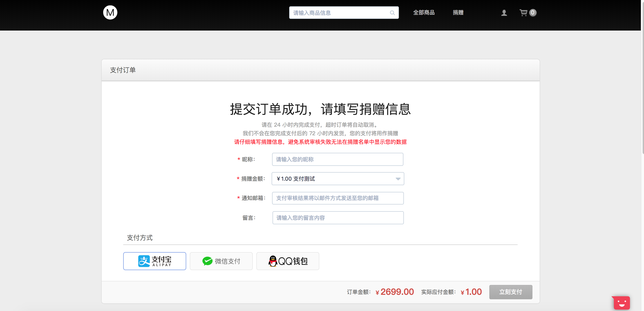
Task: Click the cart count badge showing 0
Action: (533, 13)
